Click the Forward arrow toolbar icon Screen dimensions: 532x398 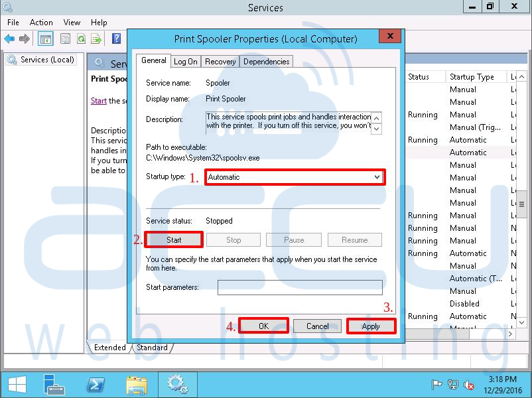(24, 38)
